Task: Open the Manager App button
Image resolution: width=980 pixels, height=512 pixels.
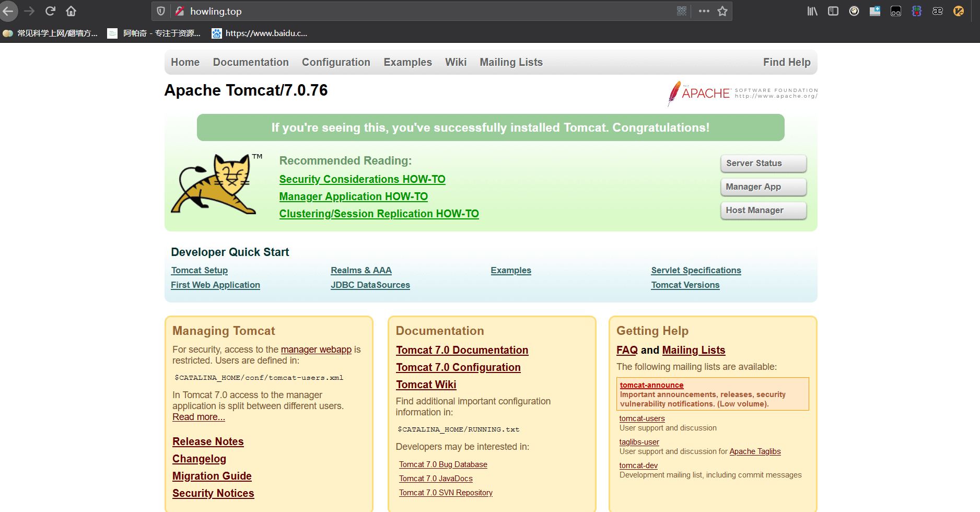Action: coord(763,187)
